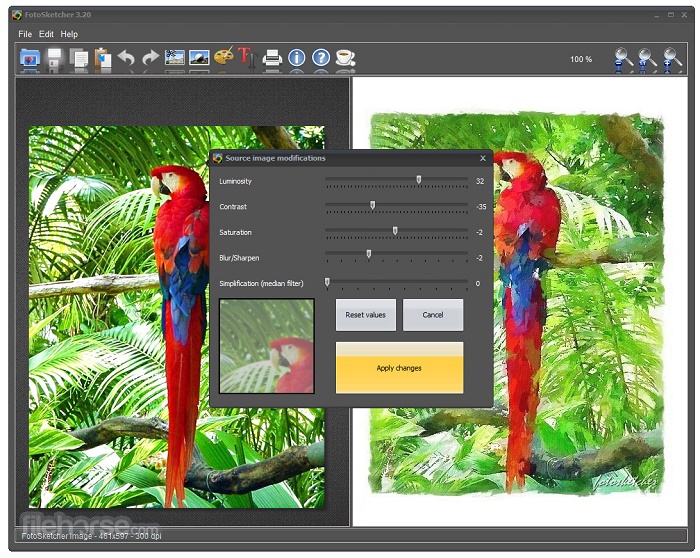Open drawing parameters via the palette icon
Screen dimensions: 700x558
coord(223,58)
